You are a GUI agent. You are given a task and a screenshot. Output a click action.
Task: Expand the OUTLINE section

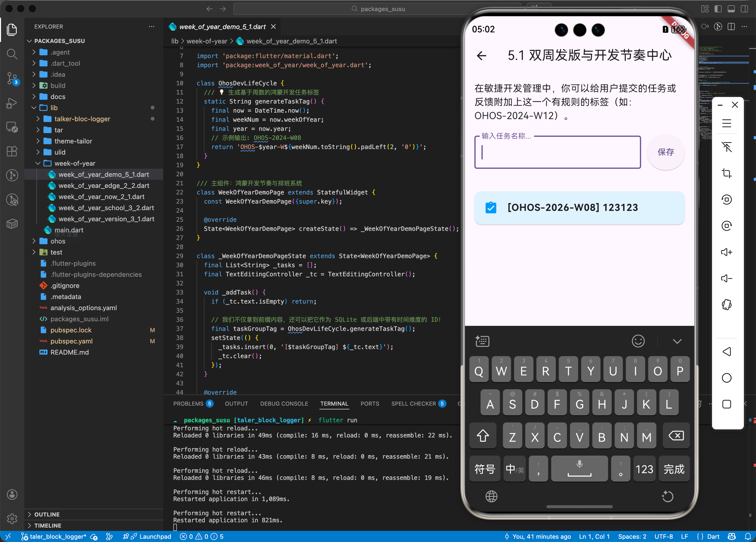click(x=47, y=514)
